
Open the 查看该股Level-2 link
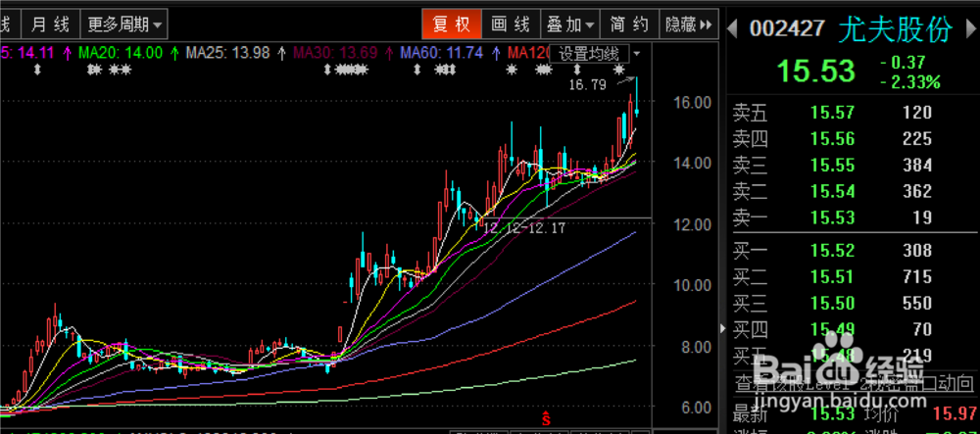(x=854, y=382)
